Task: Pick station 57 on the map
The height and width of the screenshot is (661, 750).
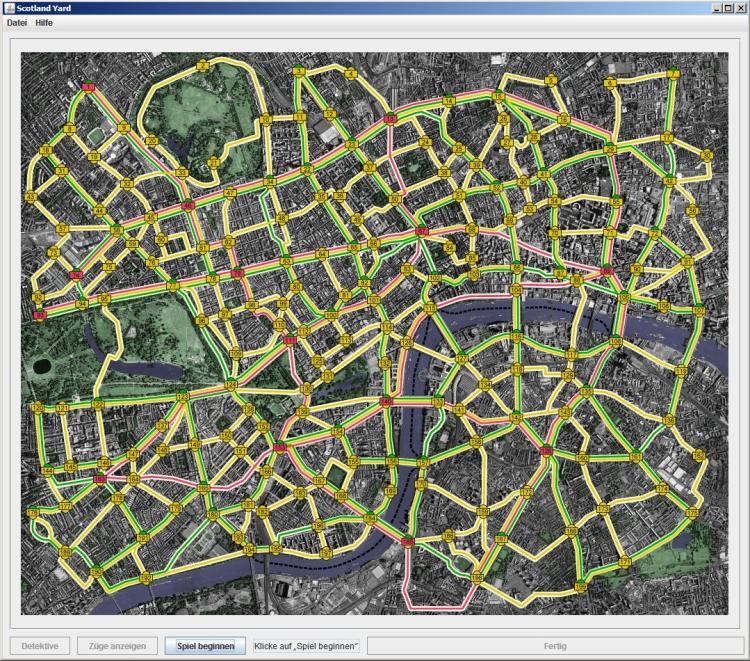Action: pos(62,229)
